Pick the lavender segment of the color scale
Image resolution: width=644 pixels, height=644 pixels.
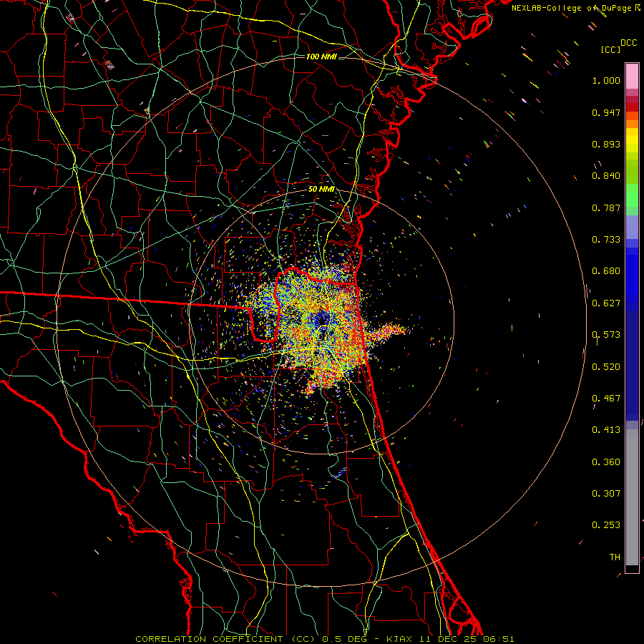pyautogui.click(x=632, y=227)
